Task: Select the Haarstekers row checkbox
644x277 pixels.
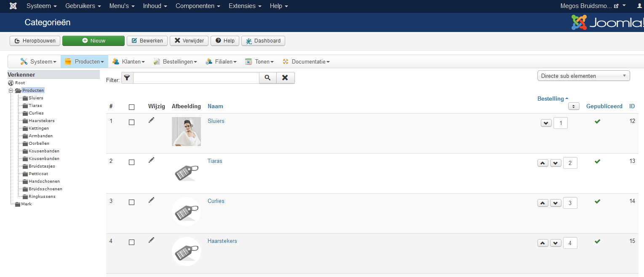Action: pos(131,242)
